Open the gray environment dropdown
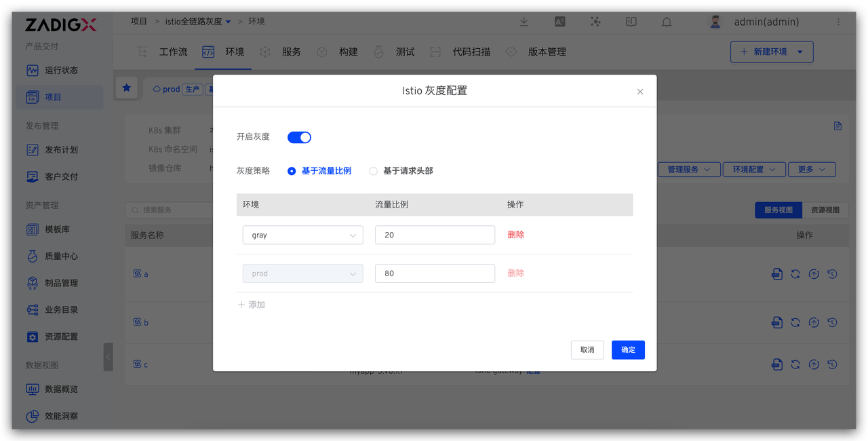 click(x=302, y=235)
